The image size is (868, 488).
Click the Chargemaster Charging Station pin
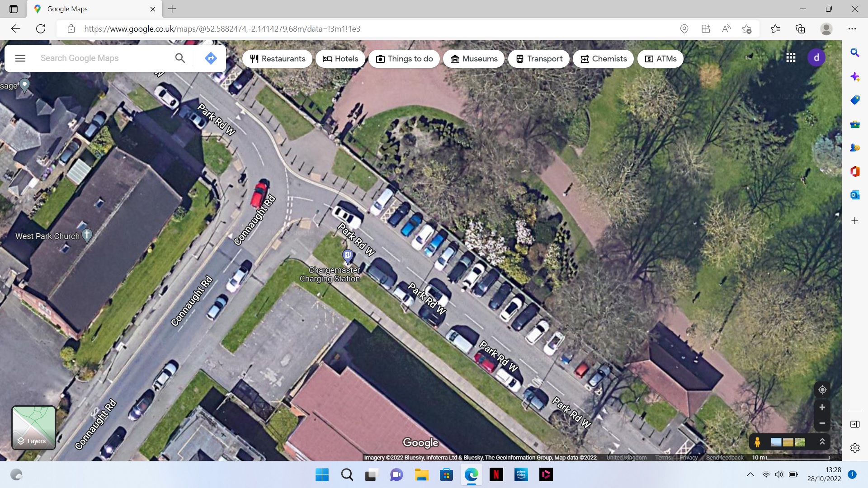click(x=348, y=256)
